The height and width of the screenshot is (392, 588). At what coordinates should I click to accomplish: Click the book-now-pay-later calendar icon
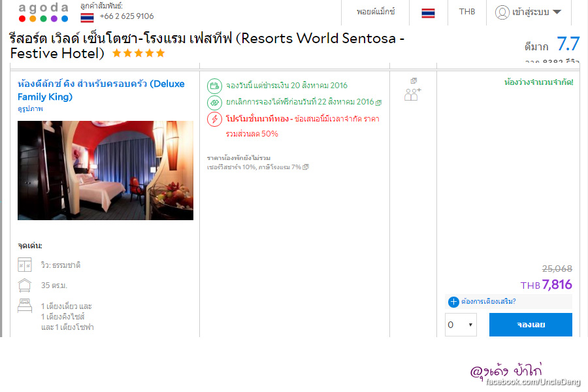click(x=214, y=86)
